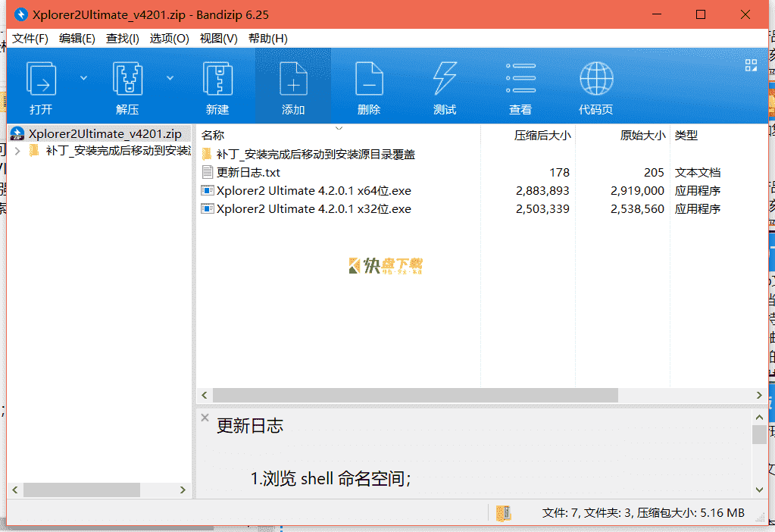Click the tree pane horizontal scrollbar thumb

(82, 490)
